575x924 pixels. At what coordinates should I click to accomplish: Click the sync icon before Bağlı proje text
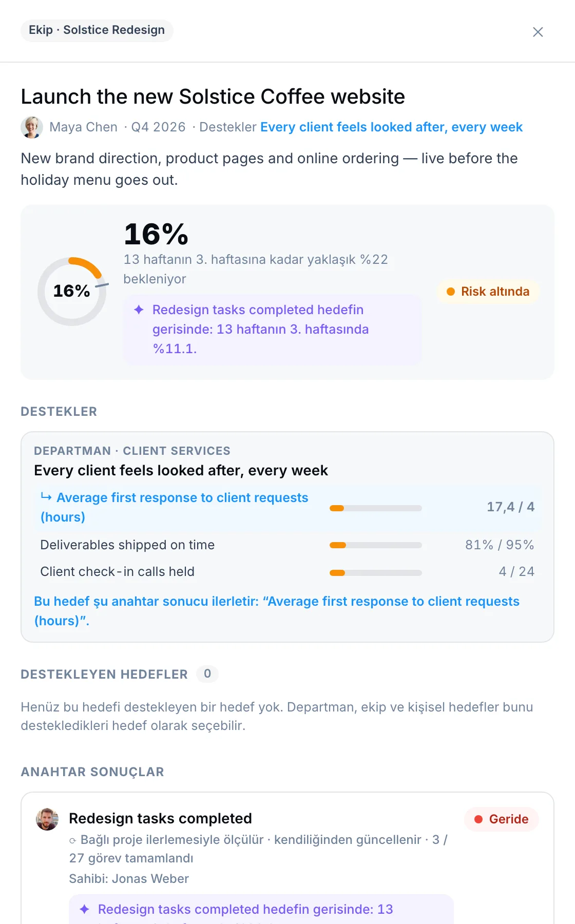[73, 840]
